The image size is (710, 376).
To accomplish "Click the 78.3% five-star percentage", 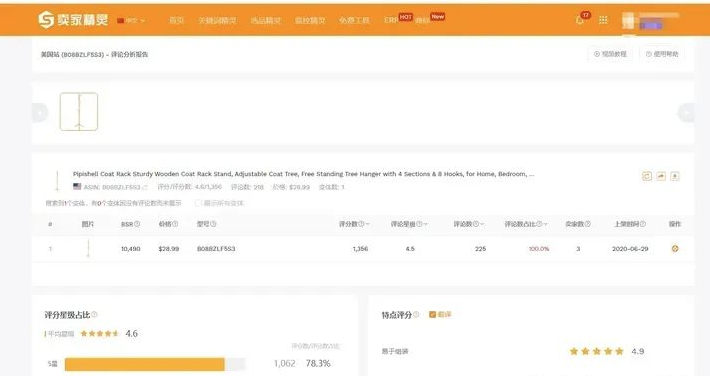I will coord(318,363).
